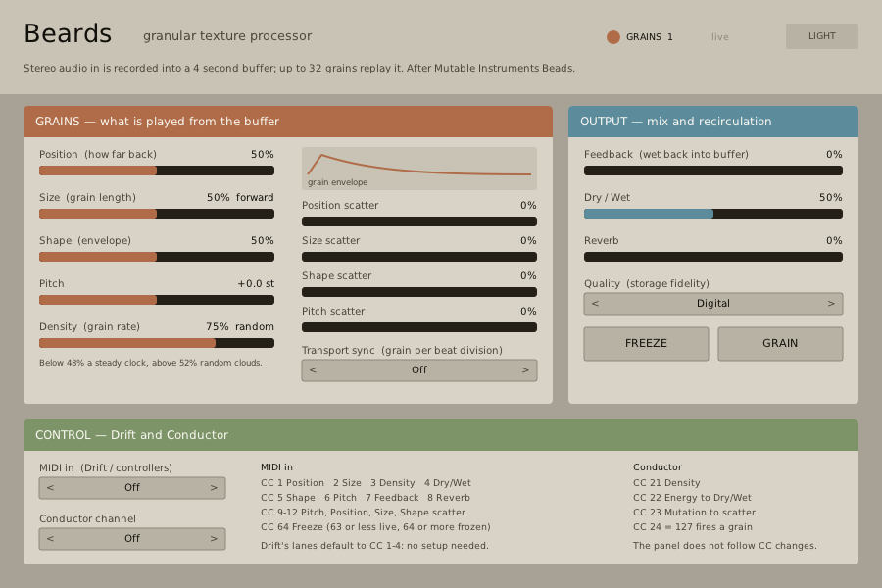This screenshot has width=882, height=588.
Task: Change the Shape (envelope) slider
Action: 157,257
